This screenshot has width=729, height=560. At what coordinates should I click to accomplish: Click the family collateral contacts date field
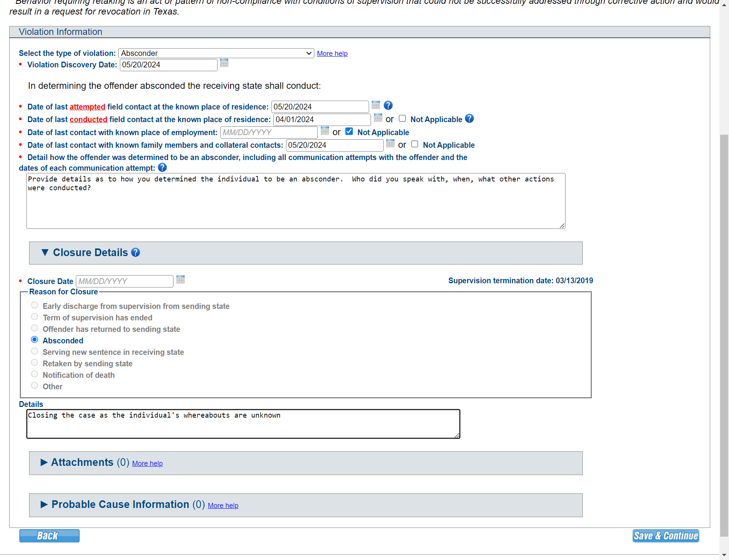click(335, 145)
